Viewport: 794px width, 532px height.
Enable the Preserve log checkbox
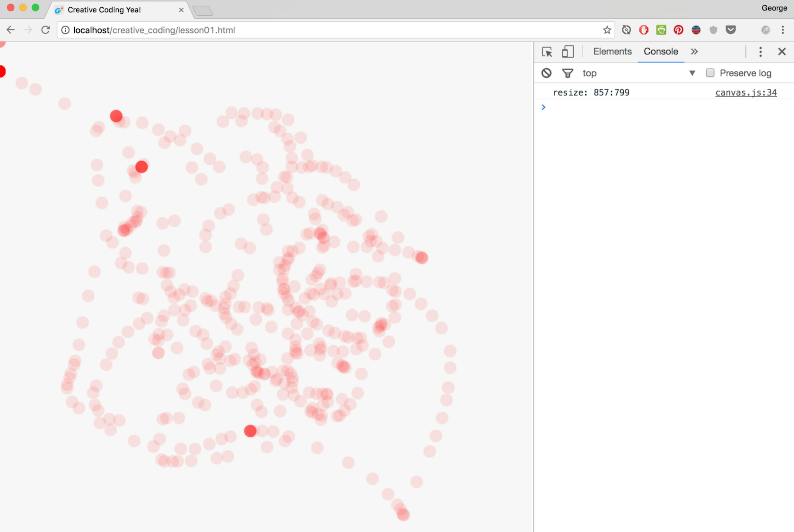point(710,73)
